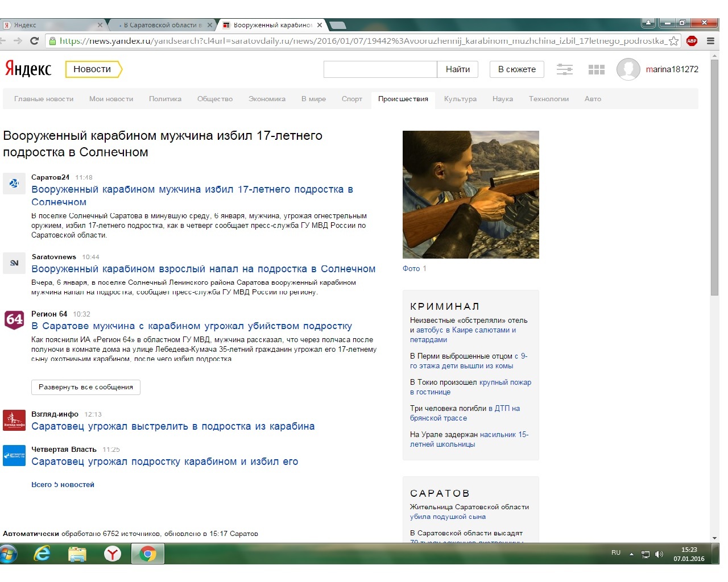The width and height of the screenshot is (728, 582).
Task: Click the news search input field
Action: (x=380, y=69)
